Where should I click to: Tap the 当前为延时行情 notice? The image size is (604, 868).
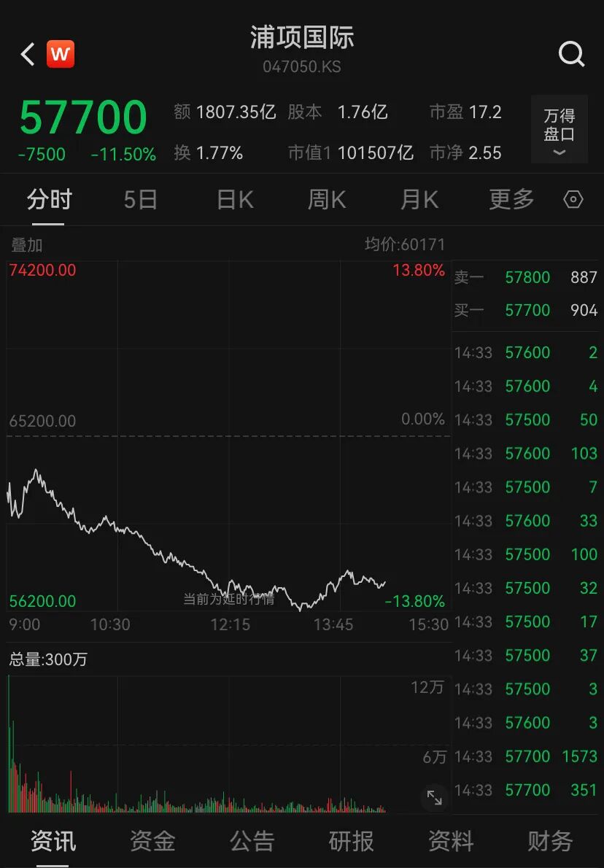coord(228,599)
